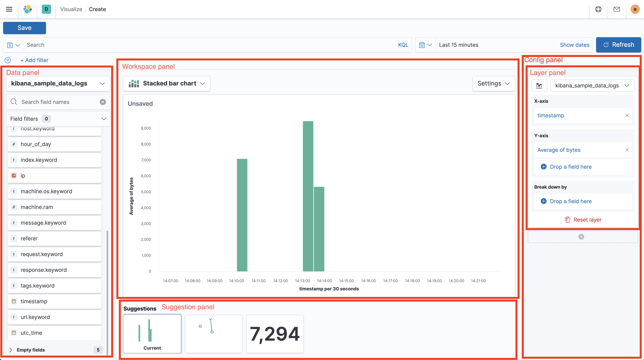644x360 pixels.
Task: Go to the Visualize breadcrumb
Action: (71, 9)
